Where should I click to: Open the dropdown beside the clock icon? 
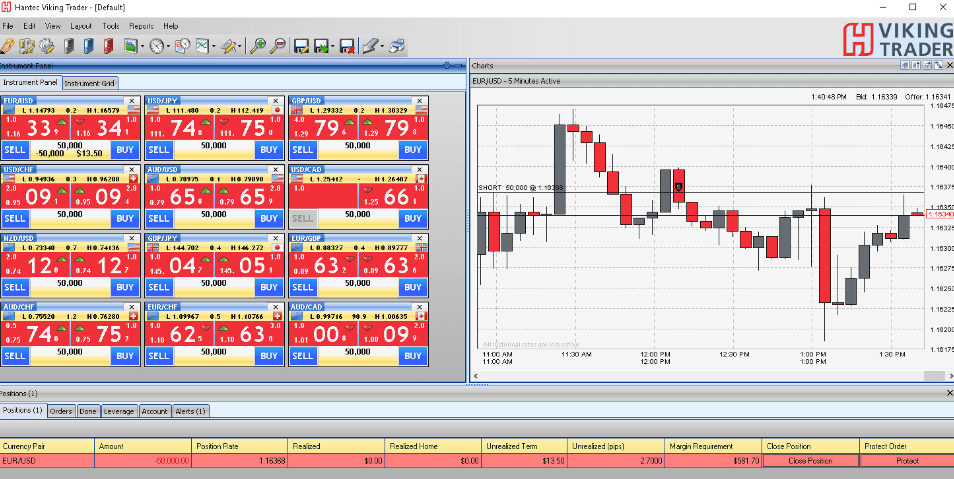168,46
